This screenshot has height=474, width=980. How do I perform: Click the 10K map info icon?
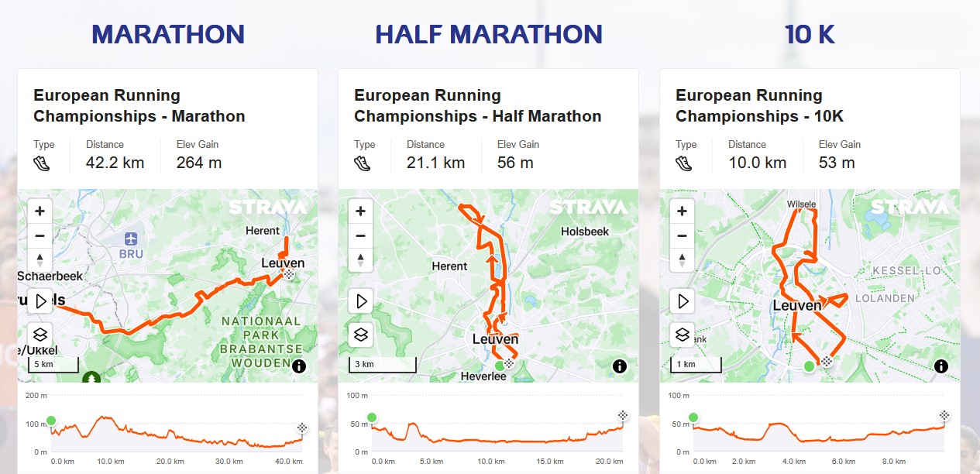[x=941, y=366]
